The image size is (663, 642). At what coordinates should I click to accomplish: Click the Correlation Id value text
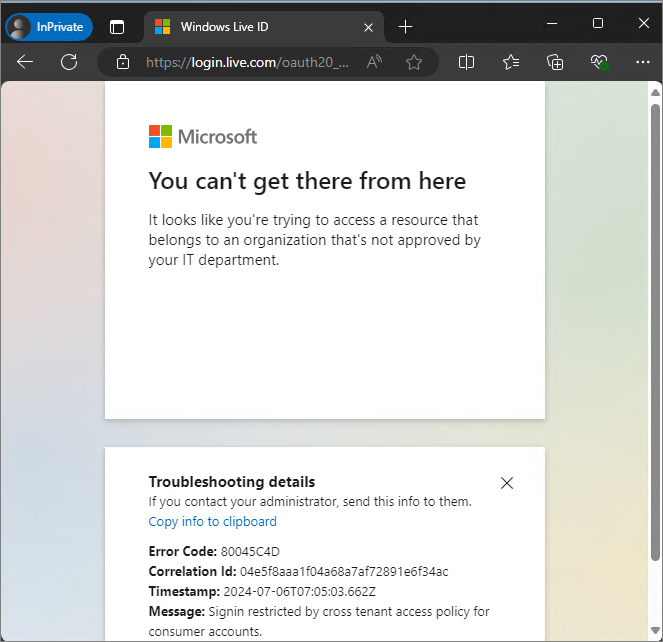click(344, 571)
